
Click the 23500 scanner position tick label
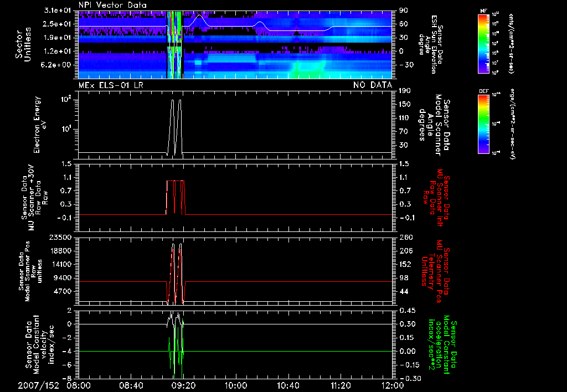pos(60,238)
